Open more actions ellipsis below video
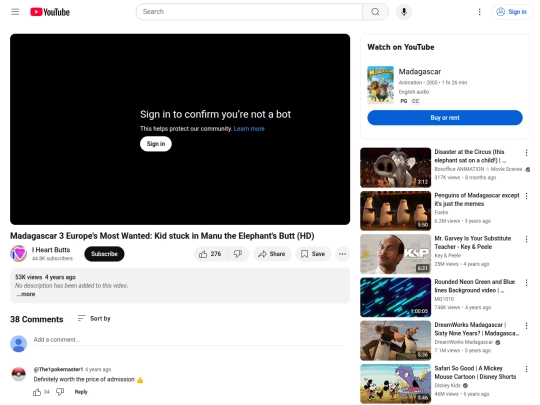This screenshot has height=405, width=540. pyautogui.click(x=342, y=254)
